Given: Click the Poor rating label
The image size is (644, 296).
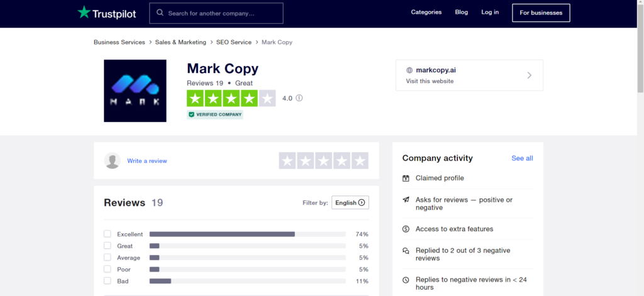Looking at the screenshot, I should pos(124,270).
